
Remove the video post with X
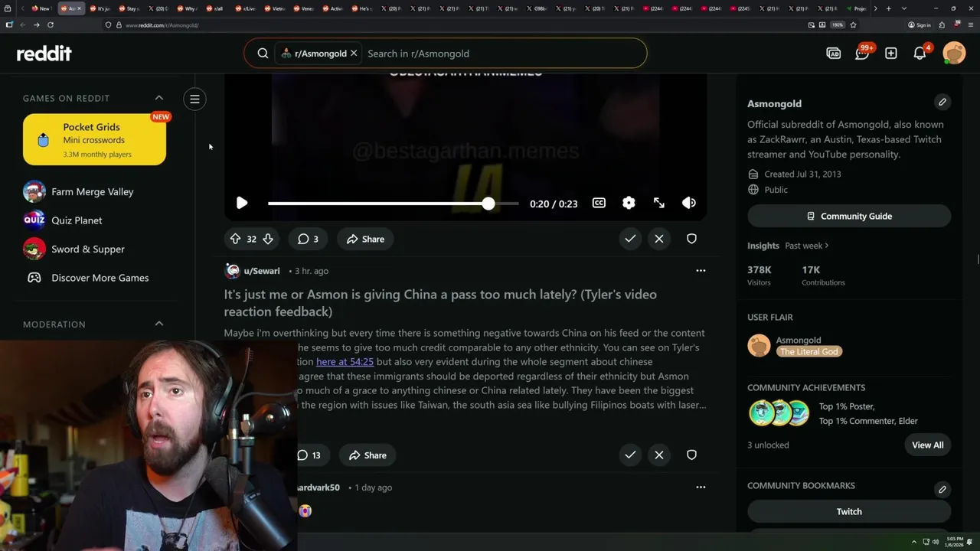click(x=659, y=239)
